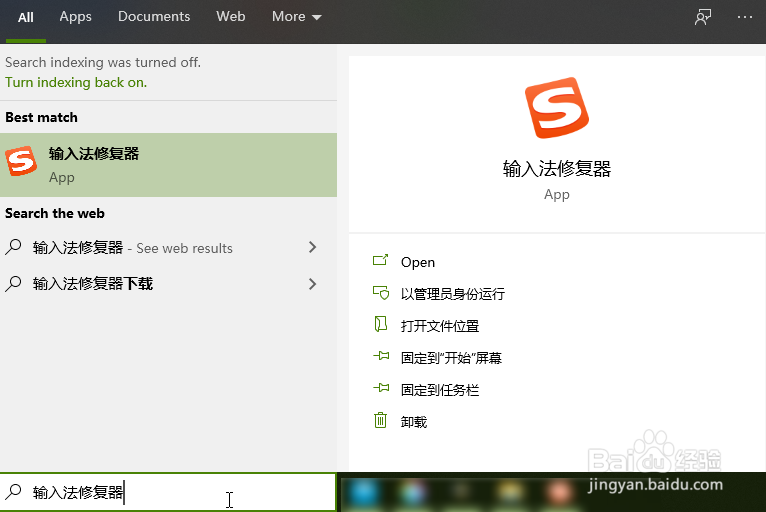Click the Open action icon
Image resolution: width=766 pixels, height=512 pixels.
[x=381, y=260]
